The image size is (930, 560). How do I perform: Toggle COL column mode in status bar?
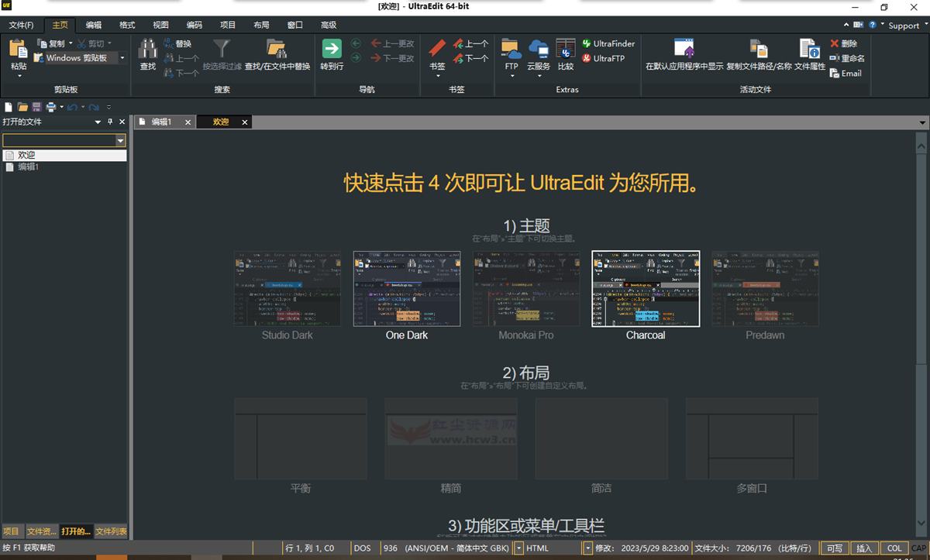894,548
